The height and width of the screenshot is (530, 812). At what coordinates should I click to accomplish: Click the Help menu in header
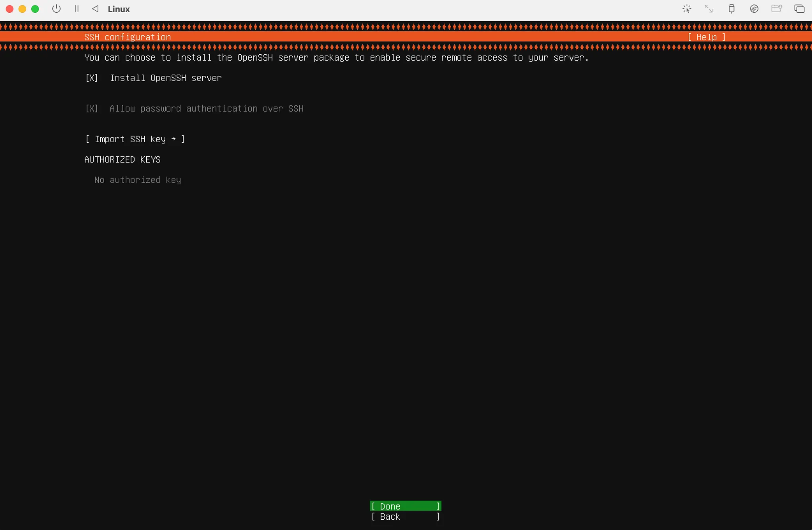tap(707, 37)
